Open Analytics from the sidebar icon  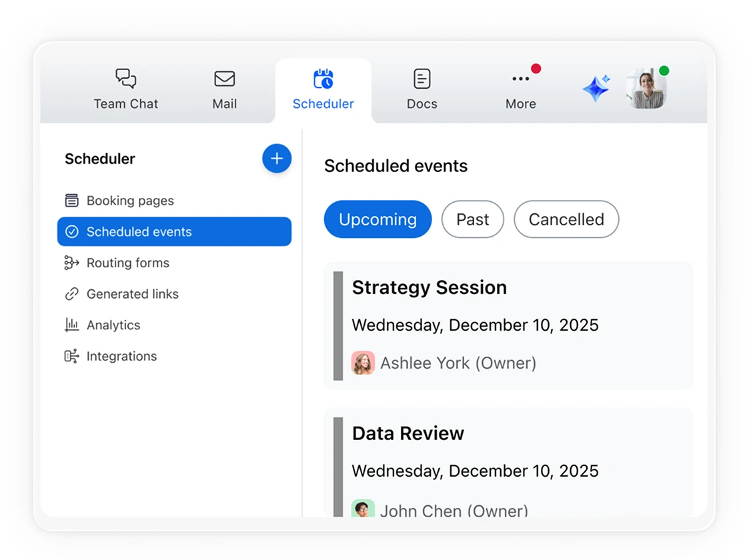click(x=71, y=325)
